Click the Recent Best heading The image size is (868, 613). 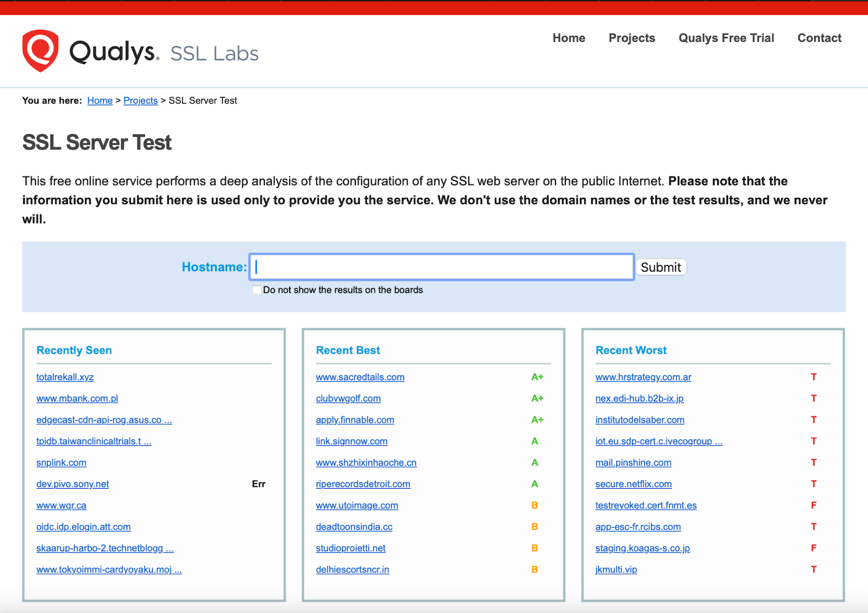click(348, 350)
